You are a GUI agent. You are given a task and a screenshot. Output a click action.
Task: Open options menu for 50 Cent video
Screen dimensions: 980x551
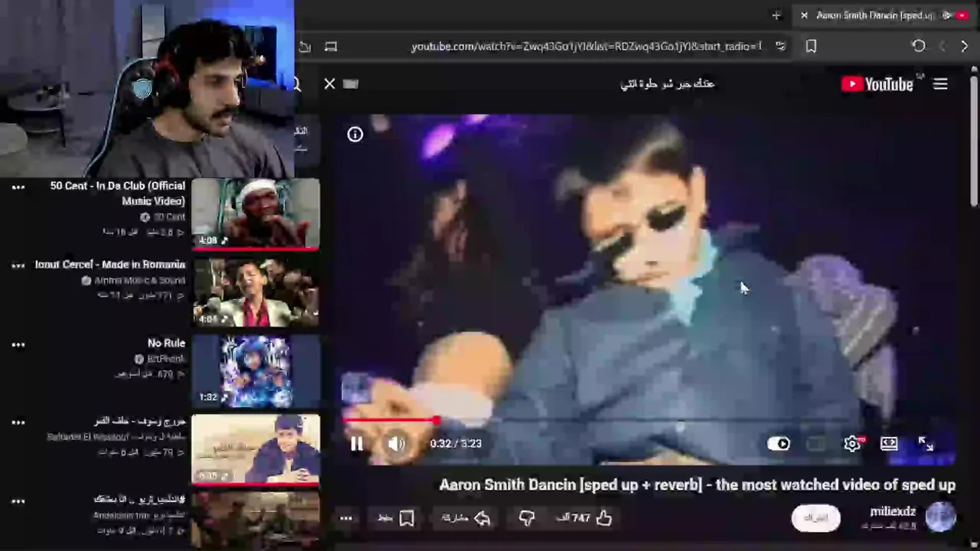(18, 187)
